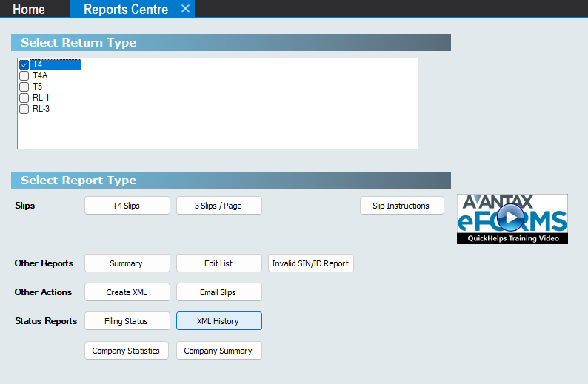Enable the T4A return type checkbox

[24, 75]
